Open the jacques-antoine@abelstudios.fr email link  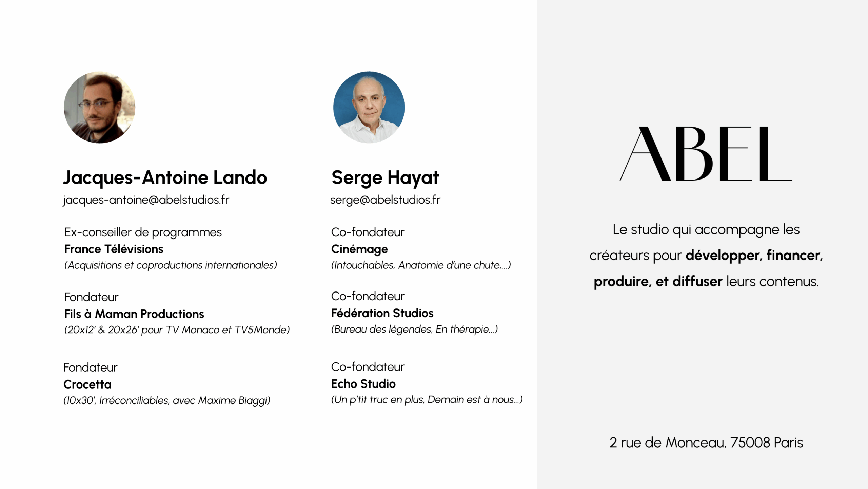(146, 200)
